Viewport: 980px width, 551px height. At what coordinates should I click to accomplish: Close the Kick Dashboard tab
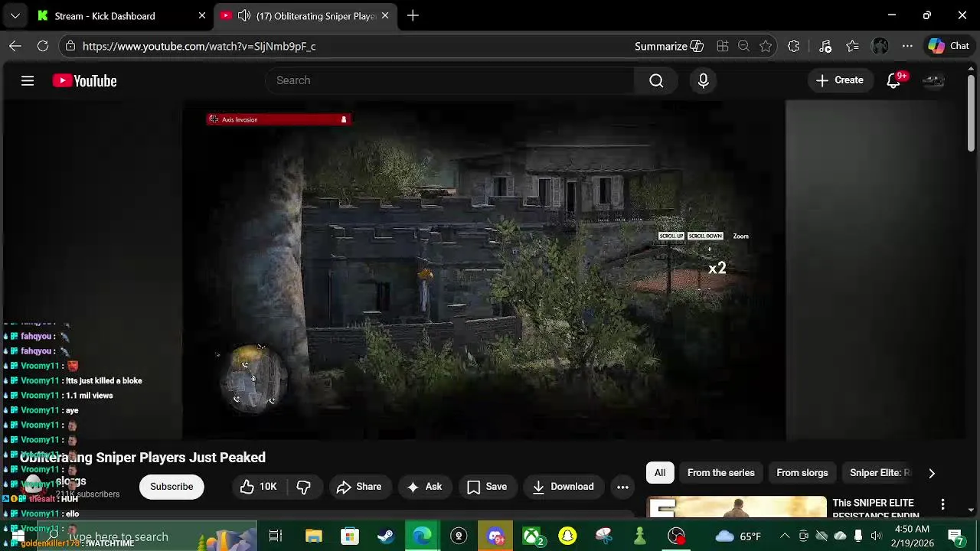(x=202, y=15)
